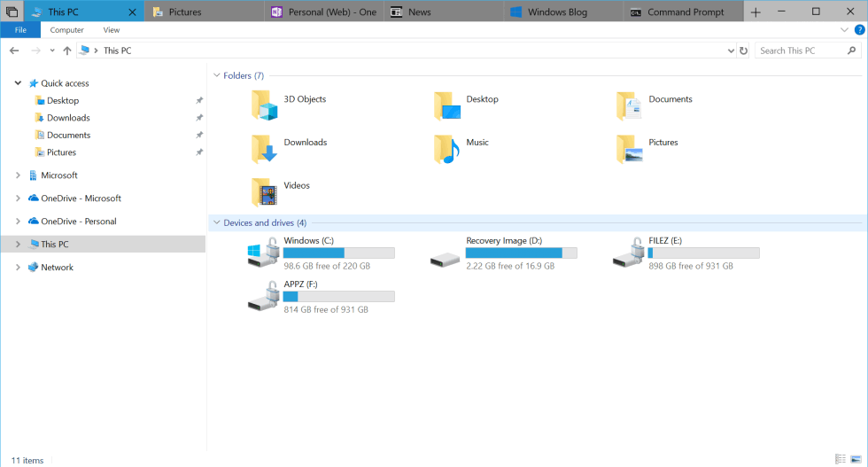Collapse the Folders (7) group

[x=216, y=75]
